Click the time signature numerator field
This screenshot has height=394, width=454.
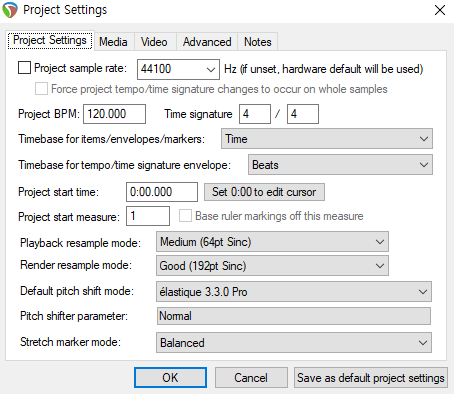click(255, 114)
